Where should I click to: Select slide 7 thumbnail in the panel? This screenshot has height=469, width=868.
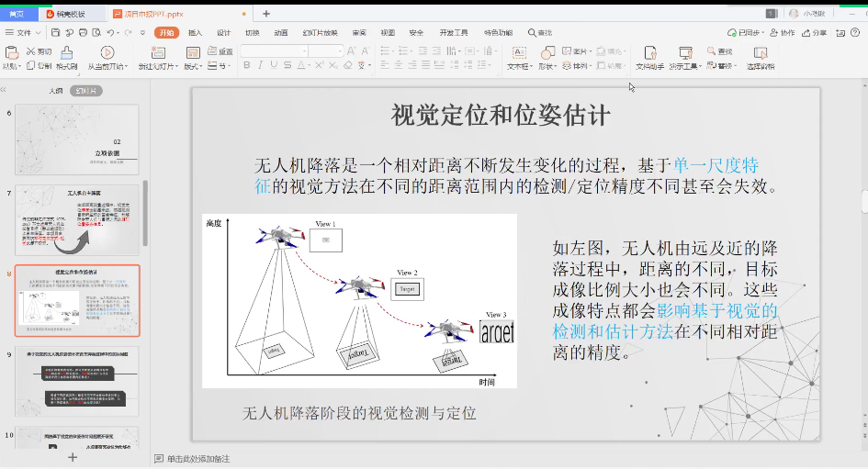81,220
